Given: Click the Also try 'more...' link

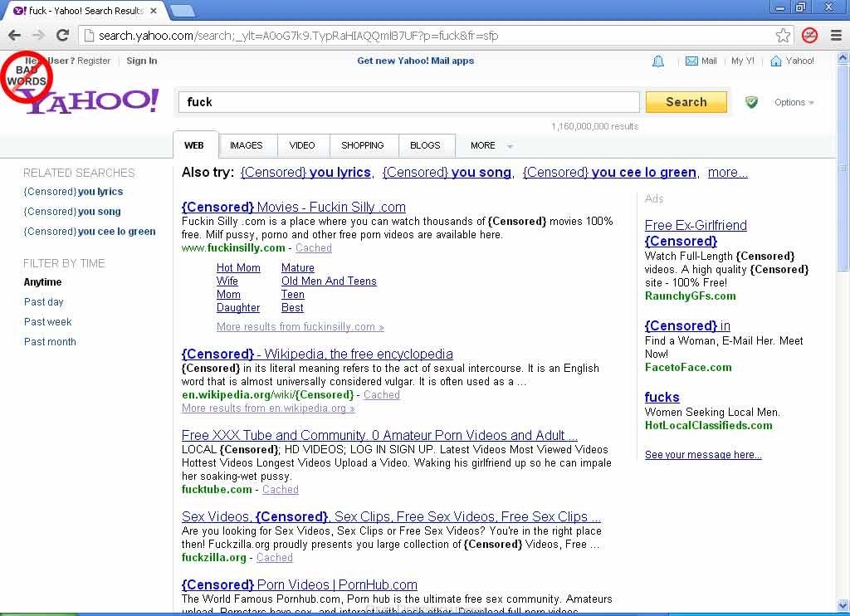Looking at the screenshot, I should point(727,173).
